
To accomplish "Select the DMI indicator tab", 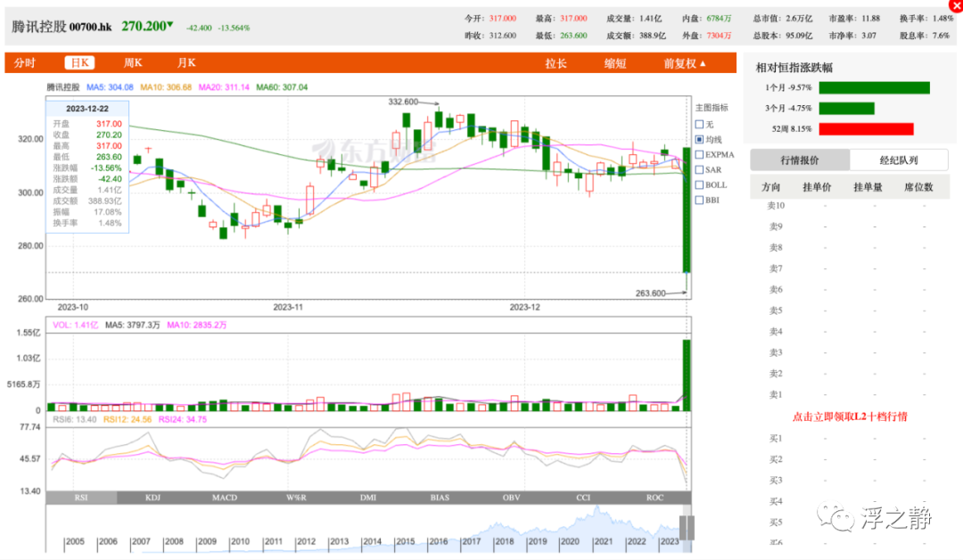I will [368, 498].
